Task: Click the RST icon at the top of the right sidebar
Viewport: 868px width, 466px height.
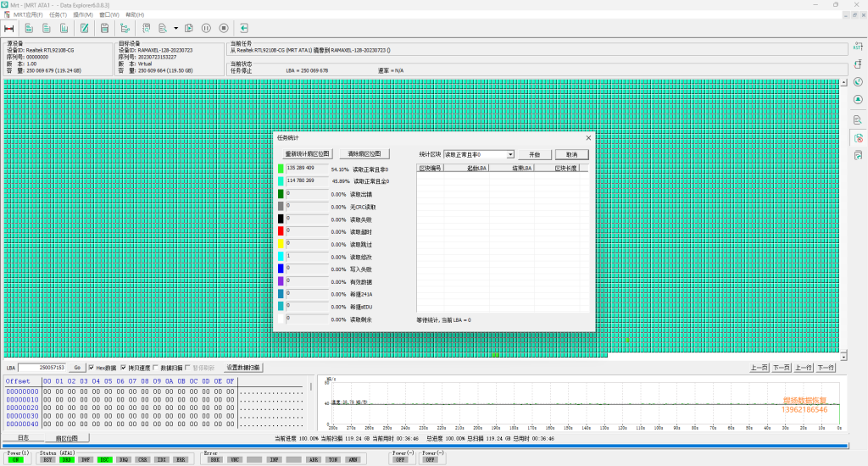Action: (858, 47)
